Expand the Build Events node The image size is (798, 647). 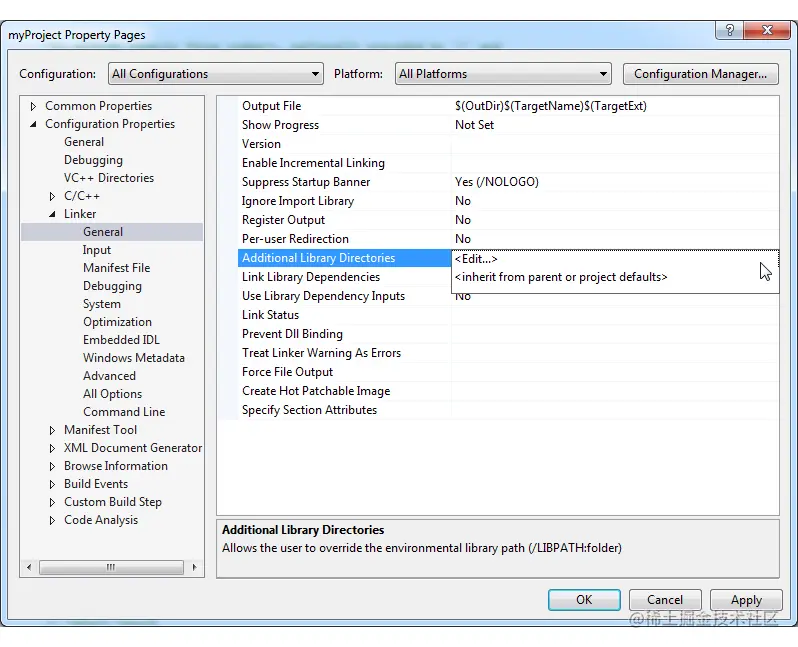click(x=52, y=484)
